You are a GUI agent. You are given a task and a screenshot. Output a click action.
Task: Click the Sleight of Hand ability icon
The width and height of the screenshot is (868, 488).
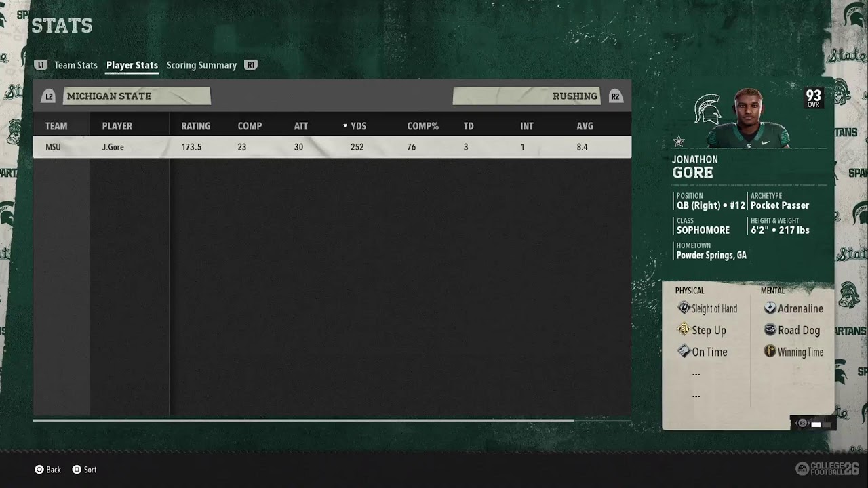684,308
